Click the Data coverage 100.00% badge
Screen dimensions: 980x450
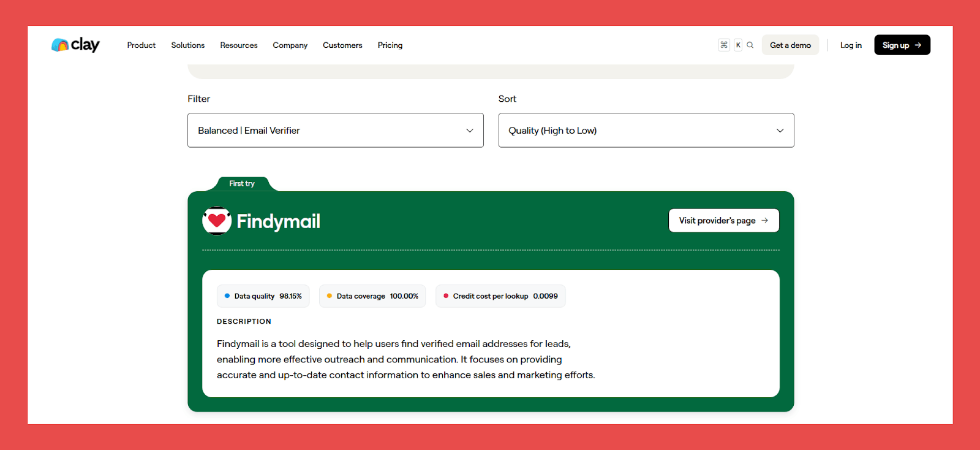pyautogui.click(x=372, y=296)
